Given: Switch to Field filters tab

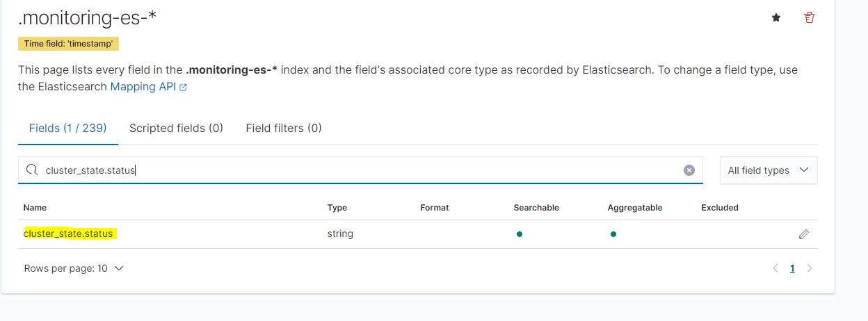Looking at the screenshot, I should pyautogui.click(x=284, y=128).
